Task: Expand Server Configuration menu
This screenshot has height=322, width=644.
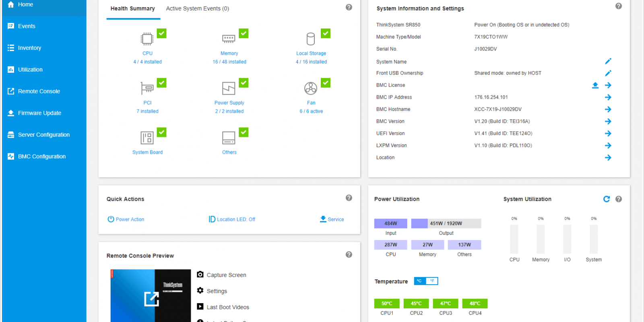Action: pos(44,135)
